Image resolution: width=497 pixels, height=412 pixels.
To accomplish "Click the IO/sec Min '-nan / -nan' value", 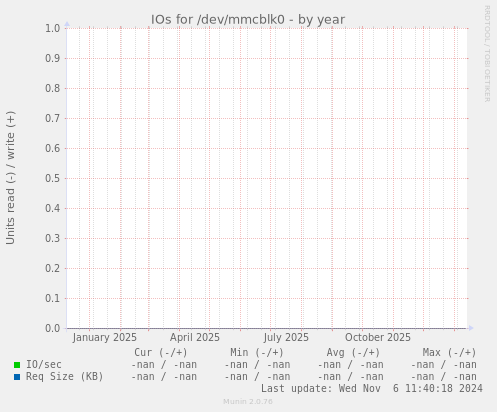I will pyautogui.click(x=257, y=365).
